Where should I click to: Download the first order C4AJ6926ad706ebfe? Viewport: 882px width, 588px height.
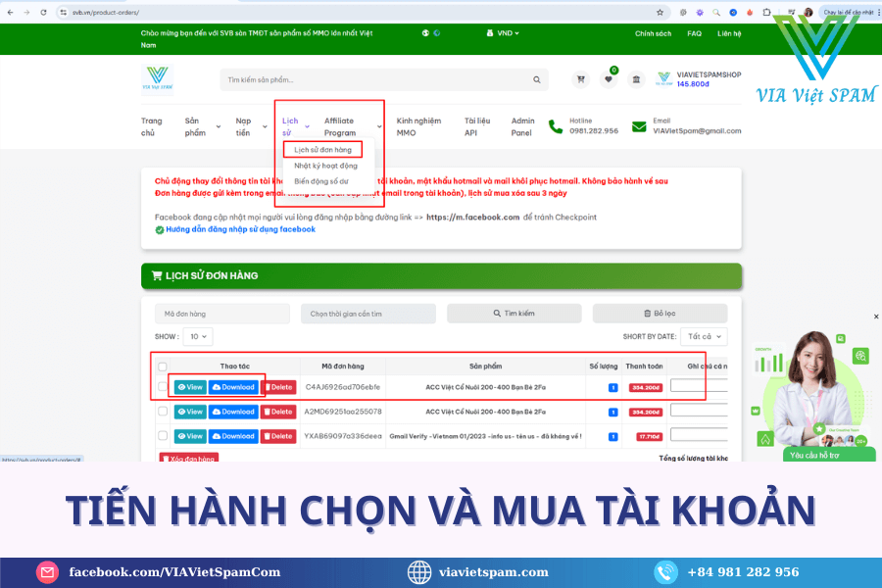(x=233, y=387)
